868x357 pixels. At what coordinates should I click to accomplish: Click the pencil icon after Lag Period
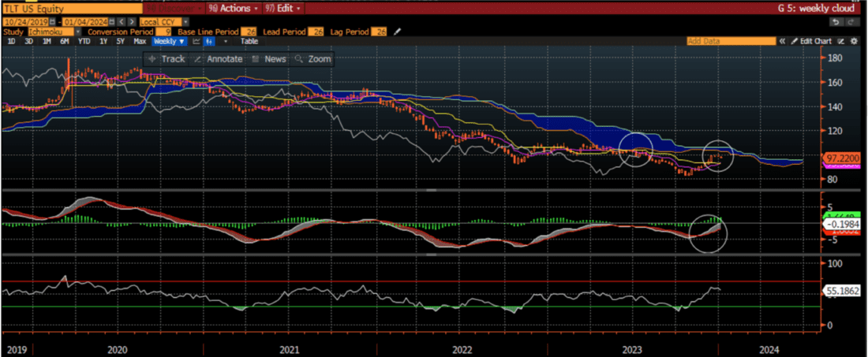[x=397, y=32]
